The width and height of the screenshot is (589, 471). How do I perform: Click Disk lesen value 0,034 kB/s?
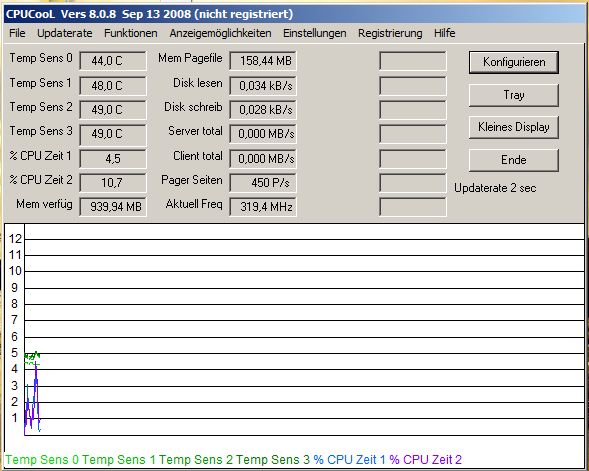pos(263,86)
